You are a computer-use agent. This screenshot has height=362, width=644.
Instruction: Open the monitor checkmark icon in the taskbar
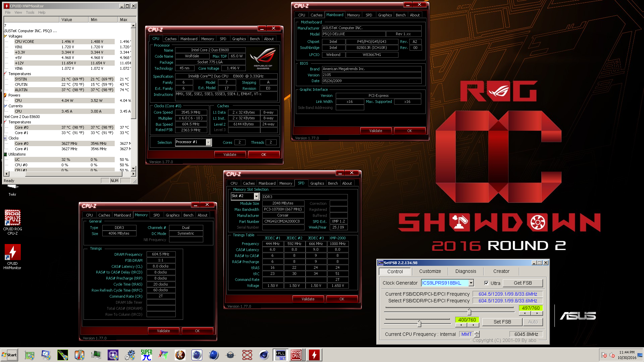[x=46, y=355]
